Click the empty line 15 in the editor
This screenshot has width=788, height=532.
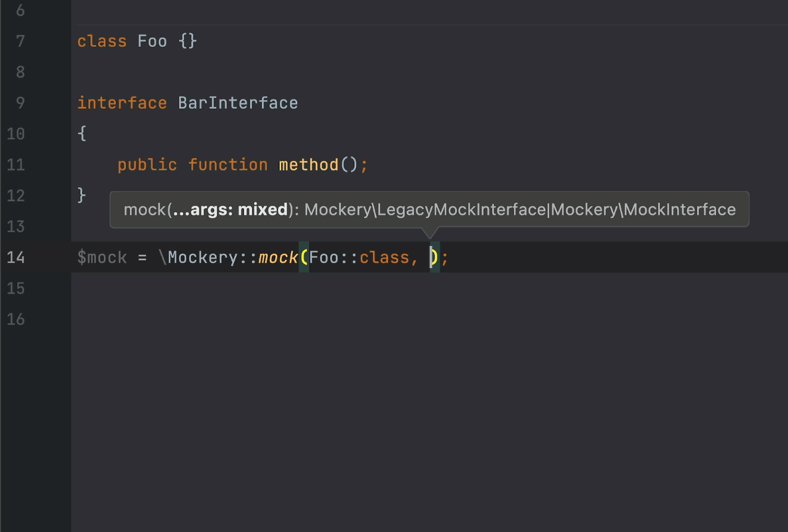(x=345, y=288)
